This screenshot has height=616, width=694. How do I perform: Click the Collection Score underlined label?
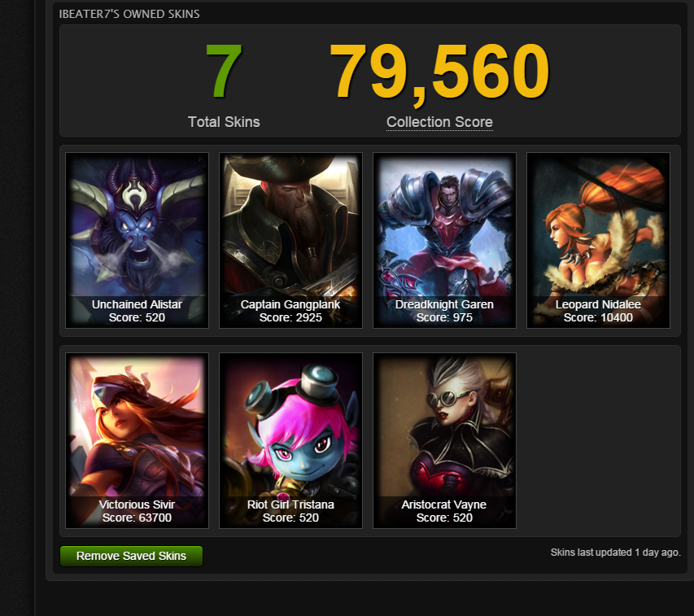[x=439, y=122]
